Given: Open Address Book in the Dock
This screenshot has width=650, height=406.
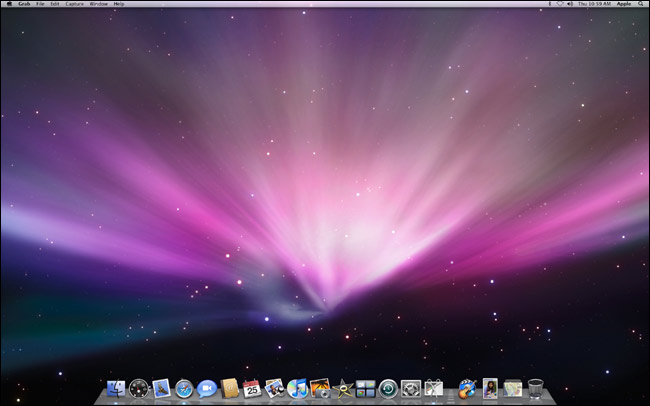Looking at the screenshot, I should point(230,389).
